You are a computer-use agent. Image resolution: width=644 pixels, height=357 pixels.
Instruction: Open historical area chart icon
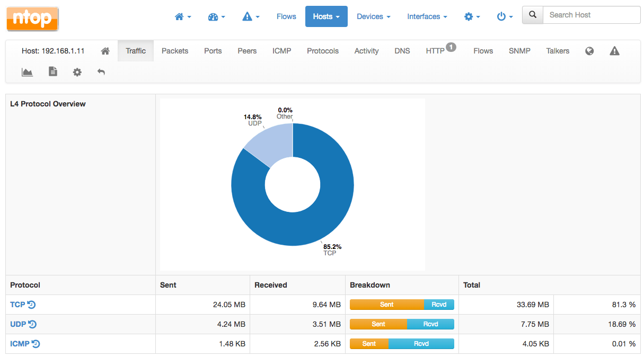pos(27,72)
